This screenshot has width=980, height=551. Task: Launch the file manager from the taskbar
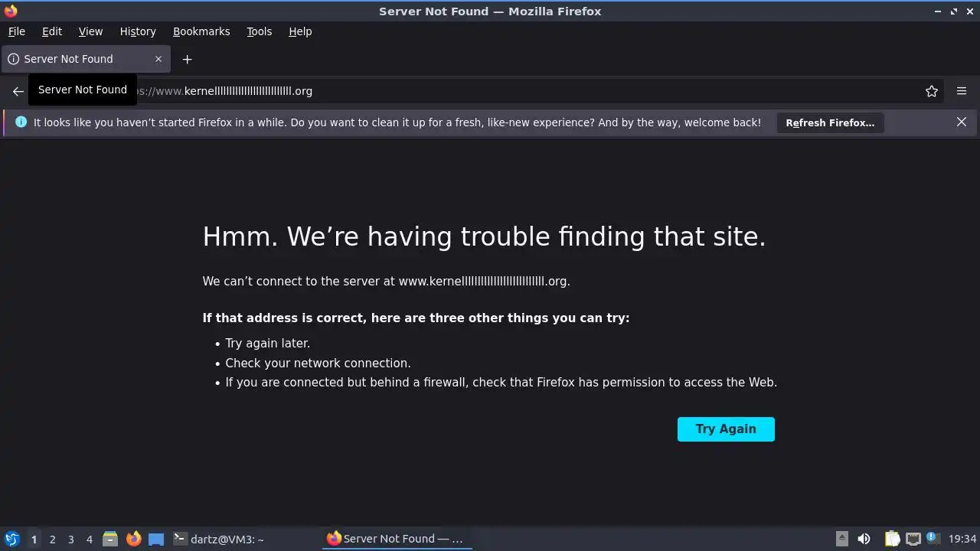[x=110, y=539]
